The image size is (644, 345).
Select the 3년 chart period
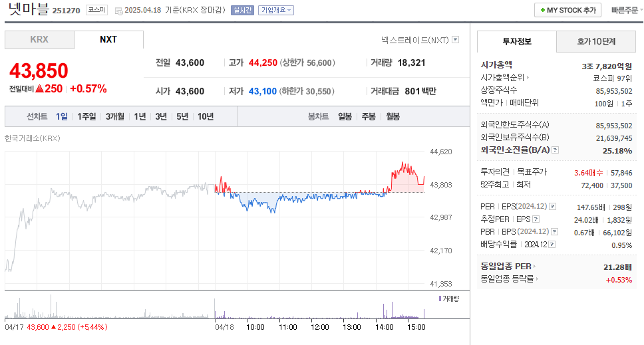pos(161,116)
